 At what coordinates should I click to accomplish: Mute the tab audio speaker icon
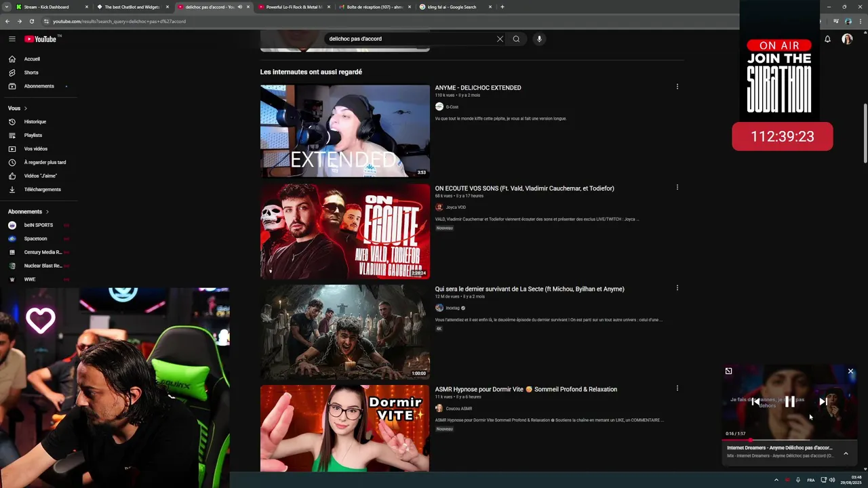click(x=239, y=7)
